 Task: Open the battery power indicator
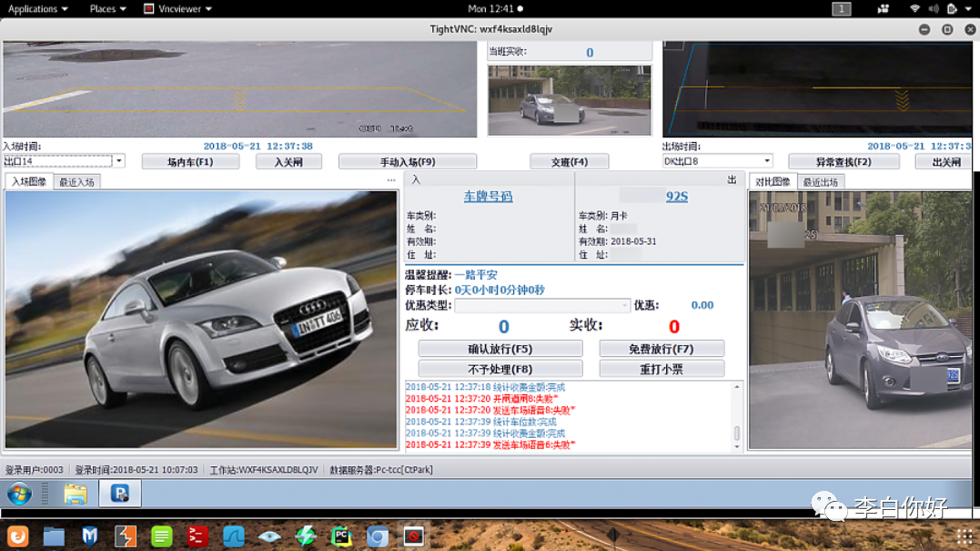952,9
